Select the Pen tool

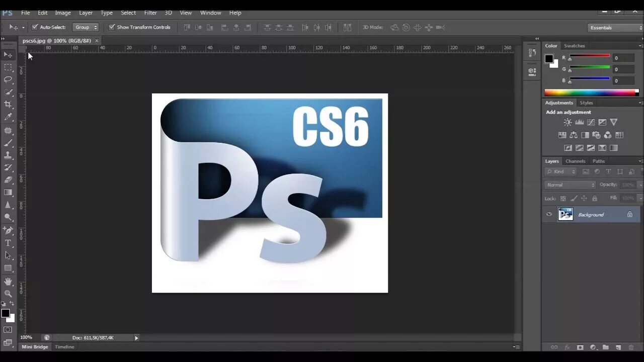tap(8, 231)
